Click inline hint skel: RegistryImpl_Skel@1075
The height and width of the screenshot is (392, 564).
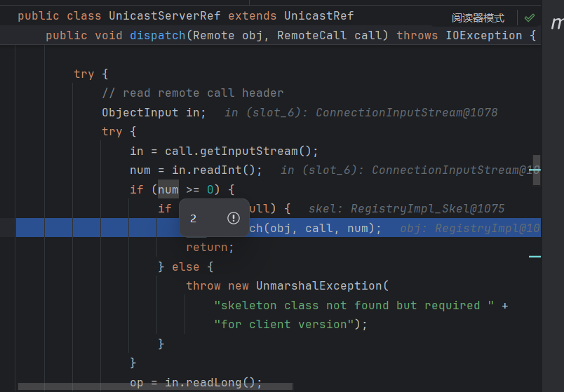(406, 208)
